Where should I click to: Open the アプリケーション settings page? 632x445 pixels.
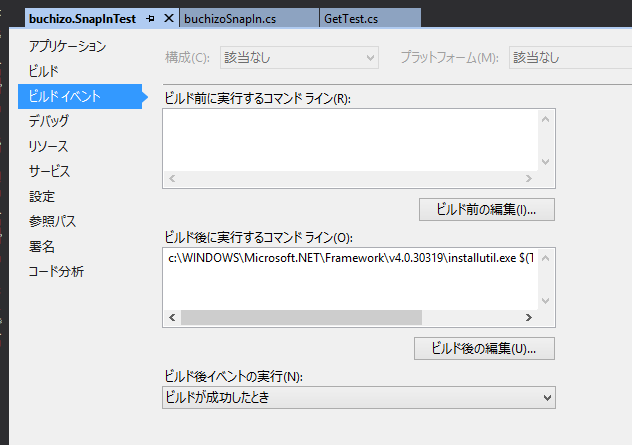[67, 46]
